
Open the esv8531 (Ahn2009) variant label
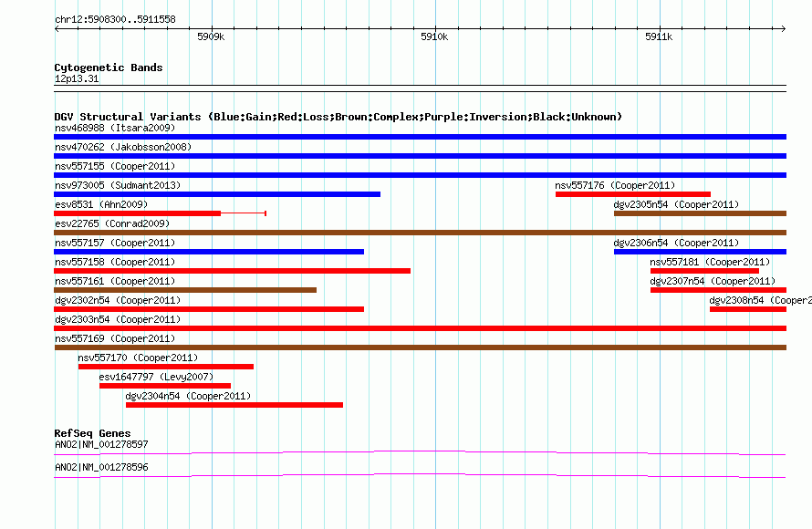(x=101, y=204)
